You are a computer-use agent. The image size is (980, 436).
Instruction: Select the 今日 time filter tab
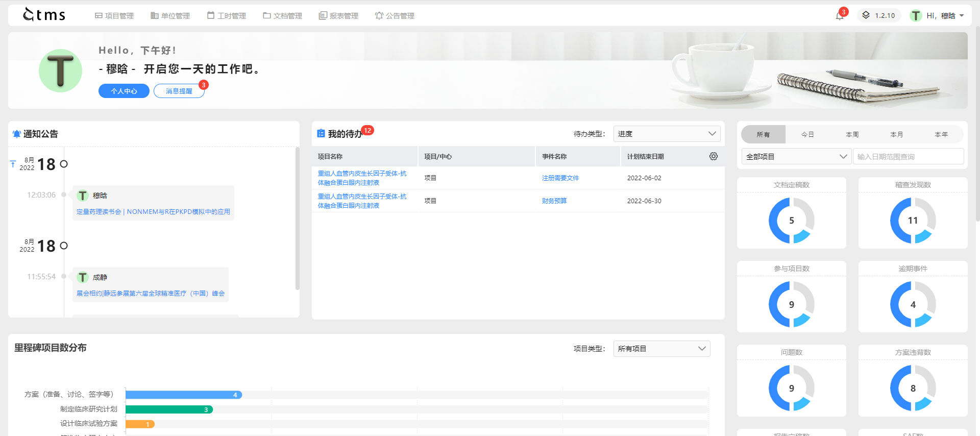click(x=807, y=134)
